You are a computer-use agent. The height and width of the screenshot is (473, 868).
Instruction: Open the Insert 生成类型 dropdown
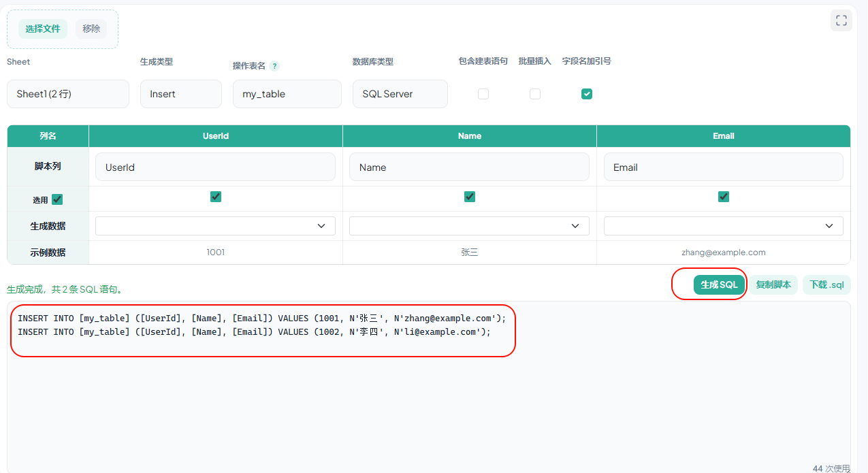181,94
